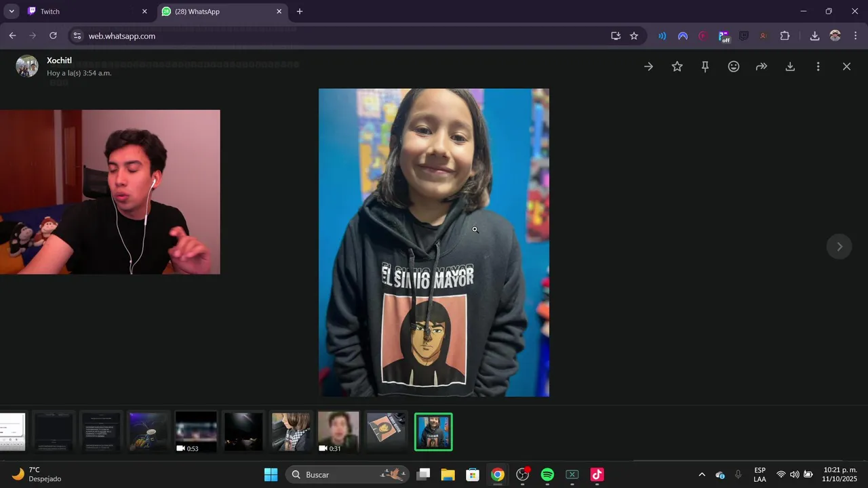Open TikTok from taskbar
The width and height of the screenshot is (868, 488).
coord(597,474)
